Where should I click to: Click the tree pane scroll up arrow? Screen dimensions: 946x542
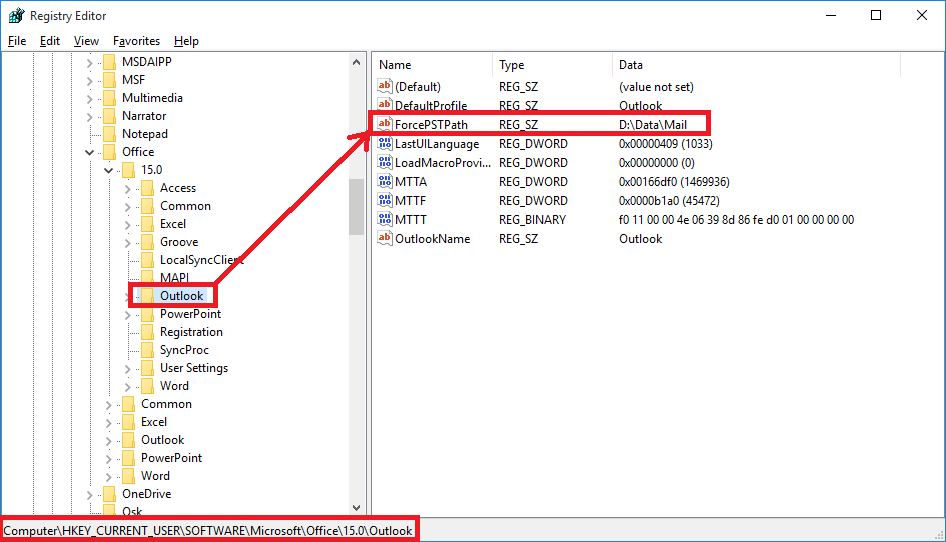(x=356, y=62)
